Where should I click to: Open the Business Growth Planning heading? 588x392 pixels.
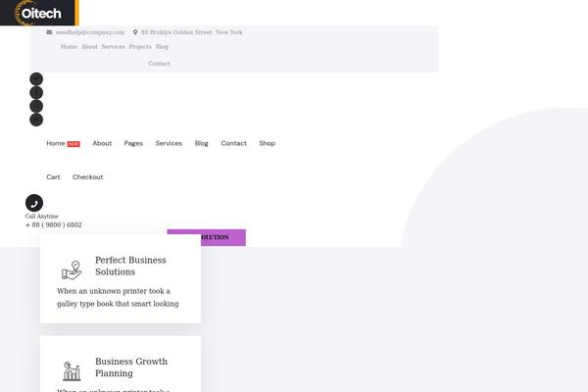pos(131,367)
